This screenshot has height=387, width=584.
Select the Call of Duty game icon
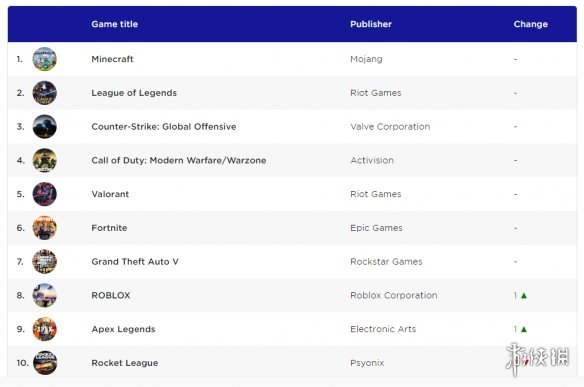pos(44,160)
